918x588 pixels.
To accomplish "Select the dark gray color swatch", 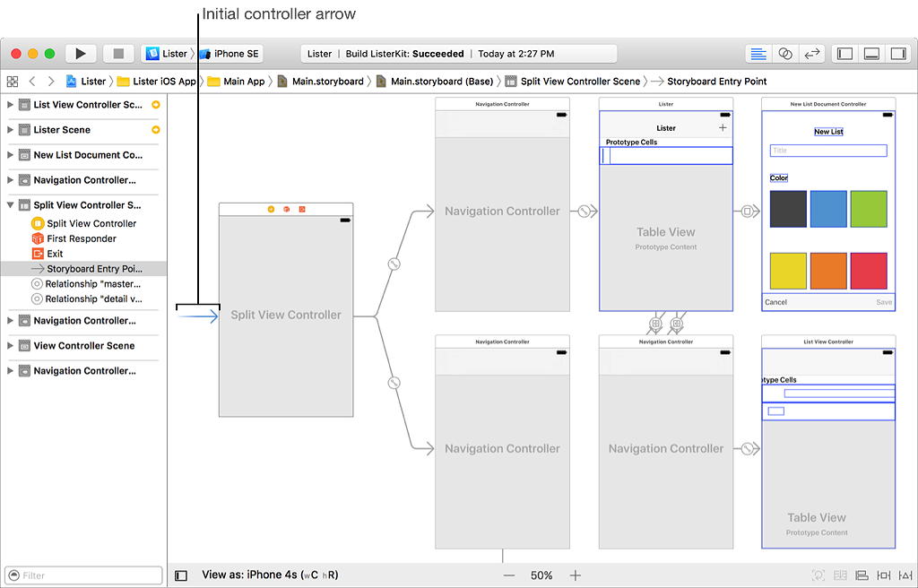I will (x=788, y=209).
